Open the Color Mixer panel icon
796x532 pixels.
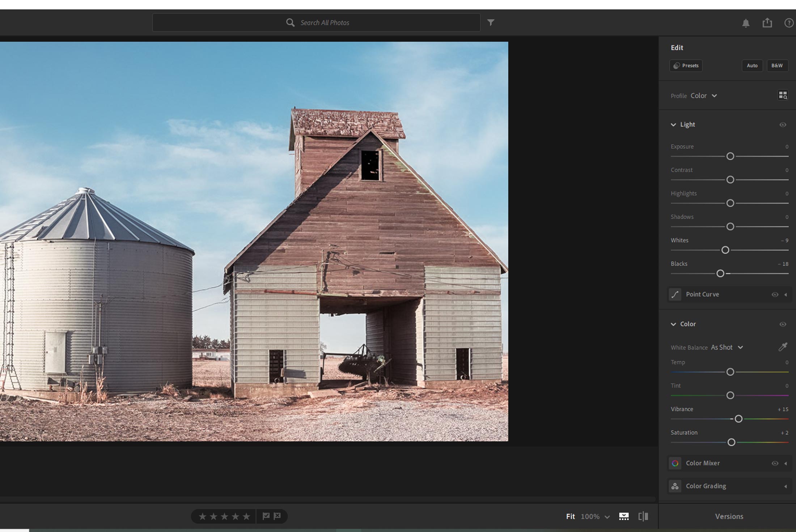click(675, 463)
